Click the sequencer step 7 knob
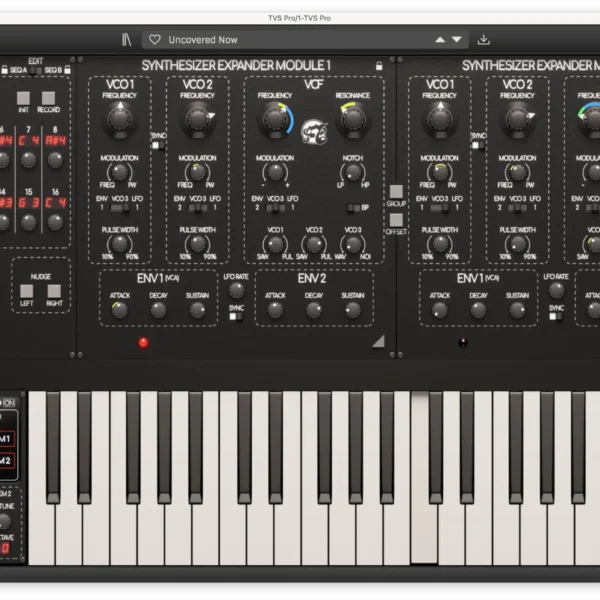600x600 pixels. (28, 160)
